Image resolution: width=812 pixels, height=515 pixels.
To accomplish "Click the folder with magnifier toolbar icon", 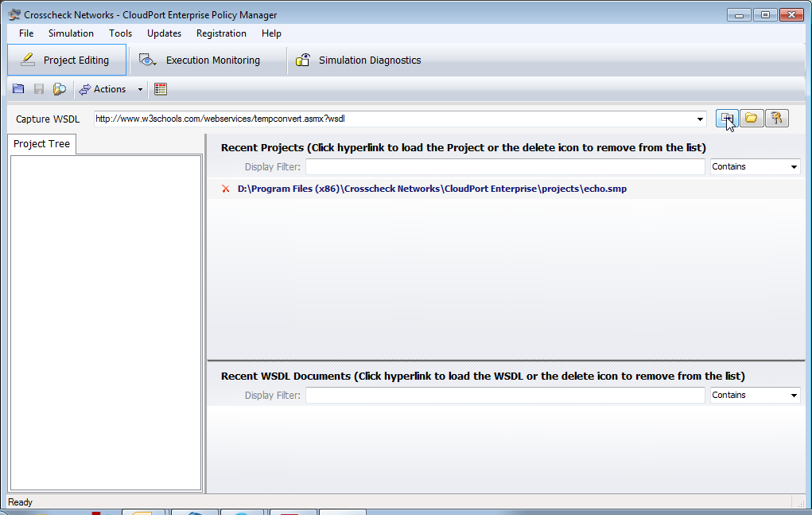I will [60, 89].
